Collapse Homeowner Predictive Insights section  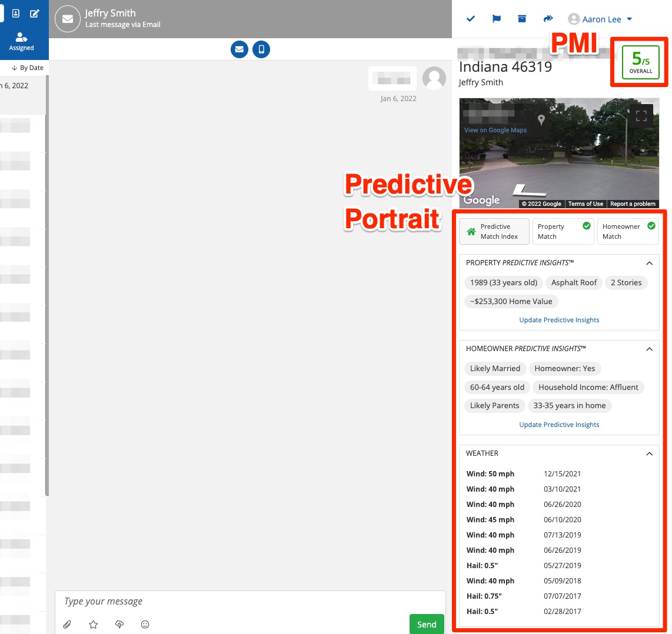pyautogui.click(x=649, y=349)
